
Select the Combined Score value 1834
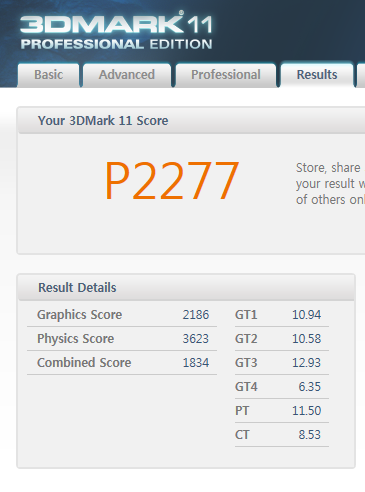196,363
